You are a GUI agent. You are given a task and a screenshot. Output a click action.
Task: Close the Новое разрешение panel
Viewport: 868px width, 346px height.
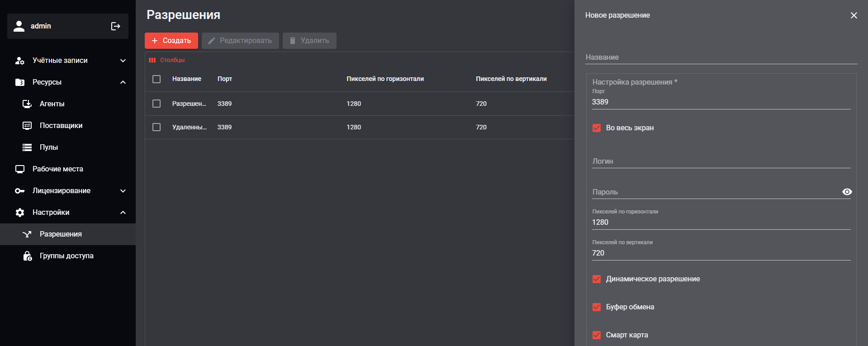854,15
